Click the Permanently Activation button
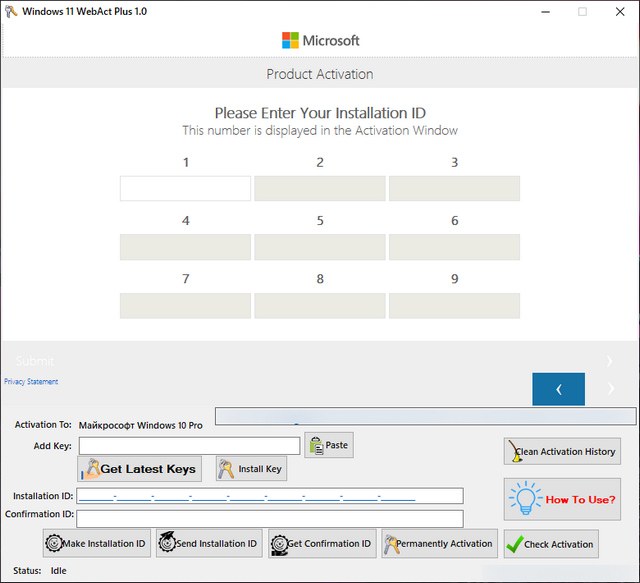The height and width of the screenshot is (583, 640). point(439,543)
